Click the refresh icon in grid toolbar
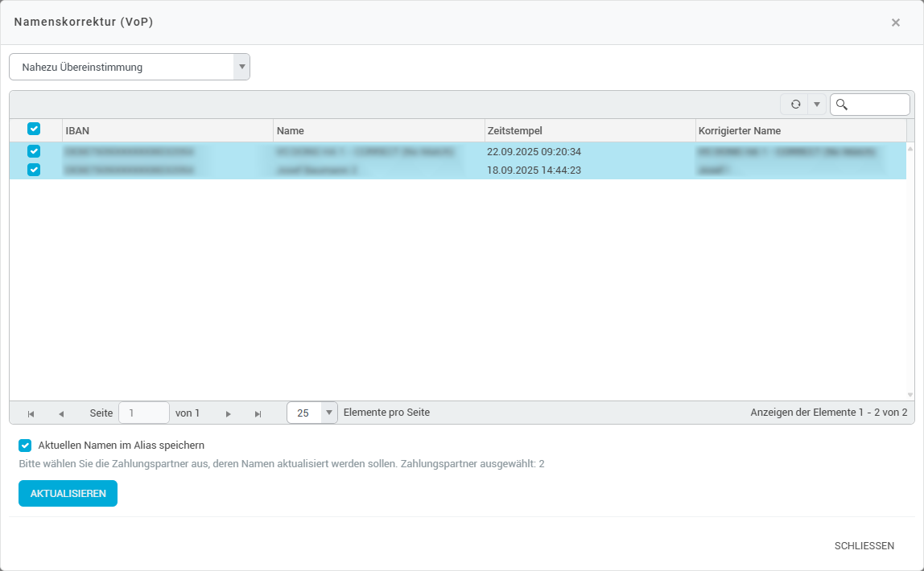The height and width of the screenshot is (571, 924). click(x=795, y=105)
